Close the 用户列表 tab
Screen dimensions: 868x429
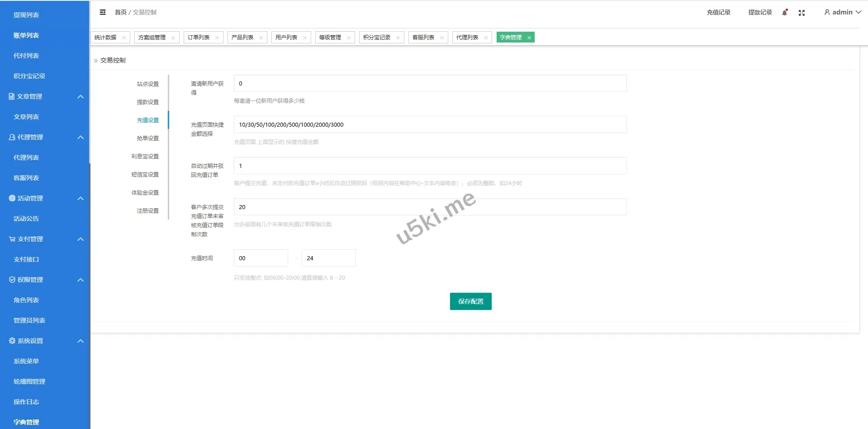point(305,38)
